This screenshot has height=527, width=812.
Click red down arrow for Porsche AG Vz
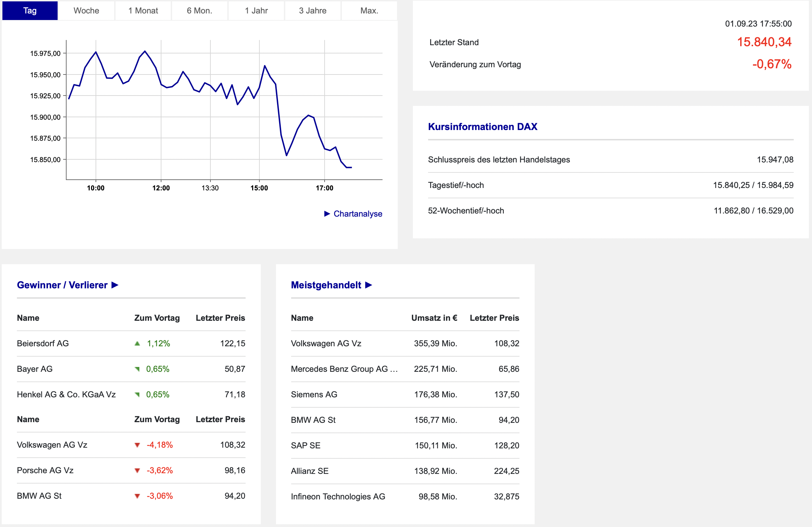tap(137, 470)
